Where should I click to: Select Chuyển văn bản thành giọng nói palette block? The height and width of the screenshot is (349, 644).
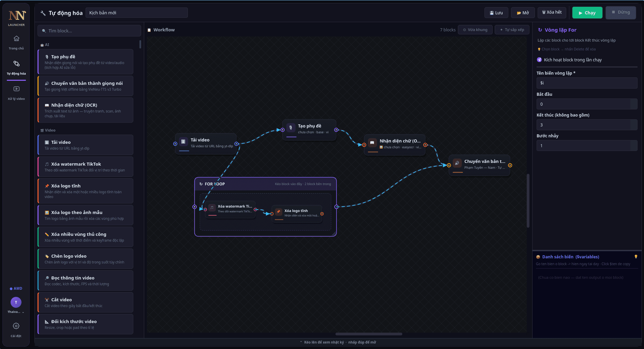[85, 86]
